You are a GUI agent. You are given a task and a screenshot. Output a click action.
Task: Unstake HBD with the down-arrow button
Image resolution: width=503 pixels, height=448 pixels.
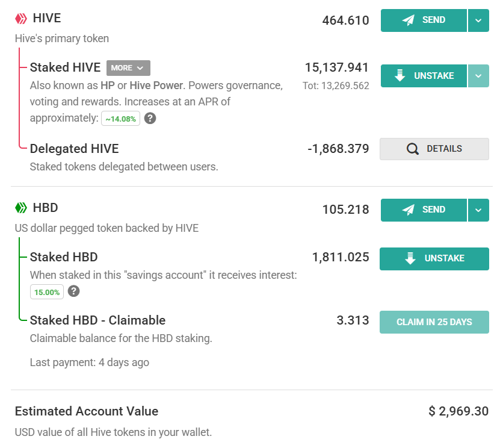pos(434,258)
